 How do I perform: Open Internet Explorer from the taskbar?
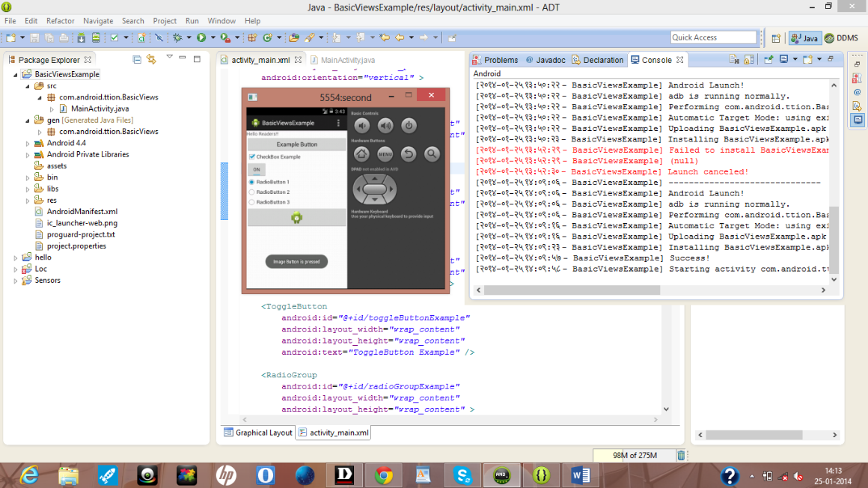(28, 475)
